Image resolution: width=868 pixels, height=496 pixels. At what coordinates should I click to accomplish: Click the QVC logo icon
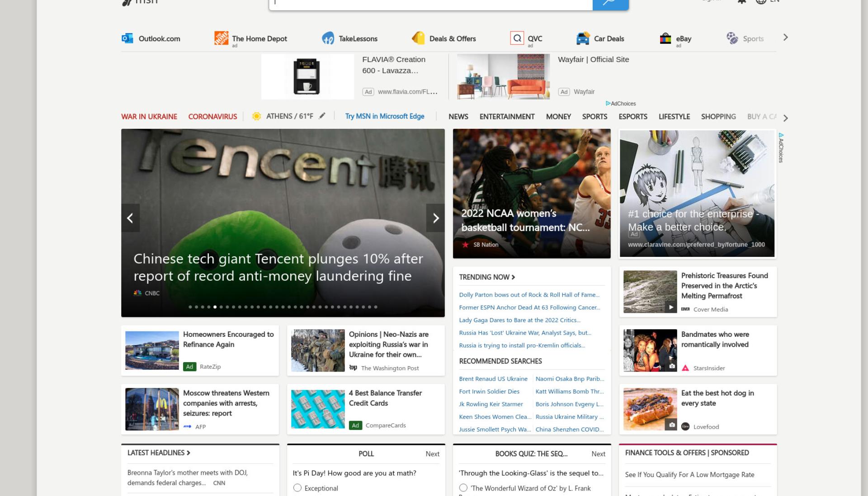pyautogui.click(x=517, y=38)
